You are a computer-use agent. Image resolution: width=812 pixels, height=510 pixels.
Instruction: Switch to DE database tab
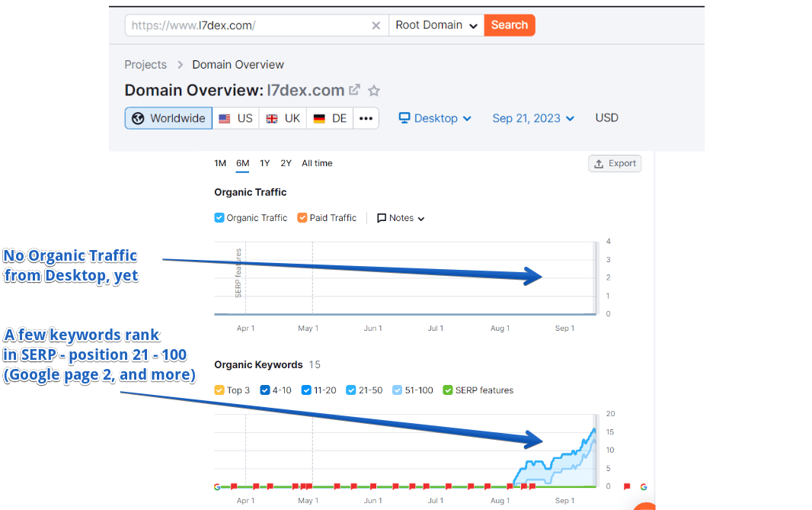330,118
